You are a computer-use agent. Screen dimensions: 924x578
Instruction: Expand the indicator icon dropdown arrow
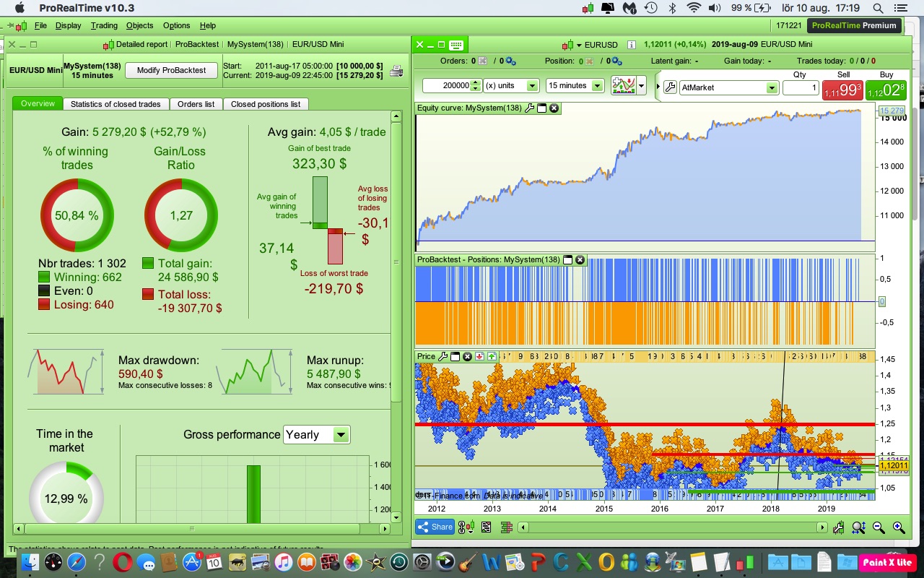641,86
